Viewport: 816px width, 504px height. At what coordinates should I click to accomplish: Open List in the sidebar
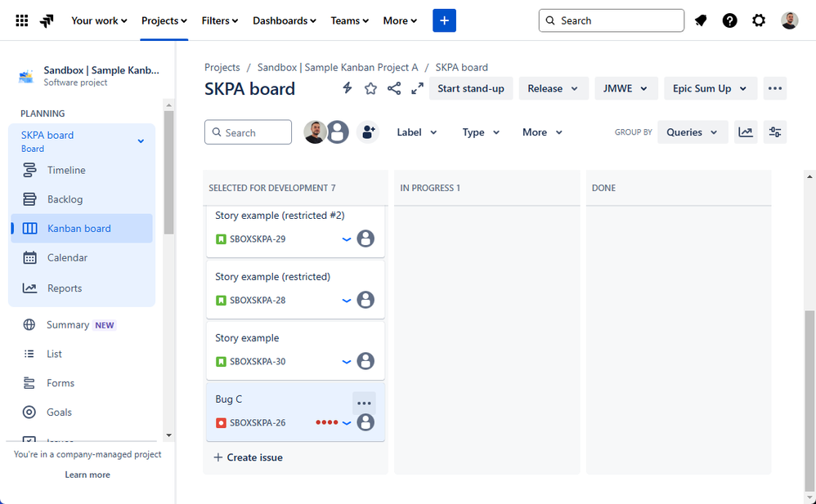[82, 354]
